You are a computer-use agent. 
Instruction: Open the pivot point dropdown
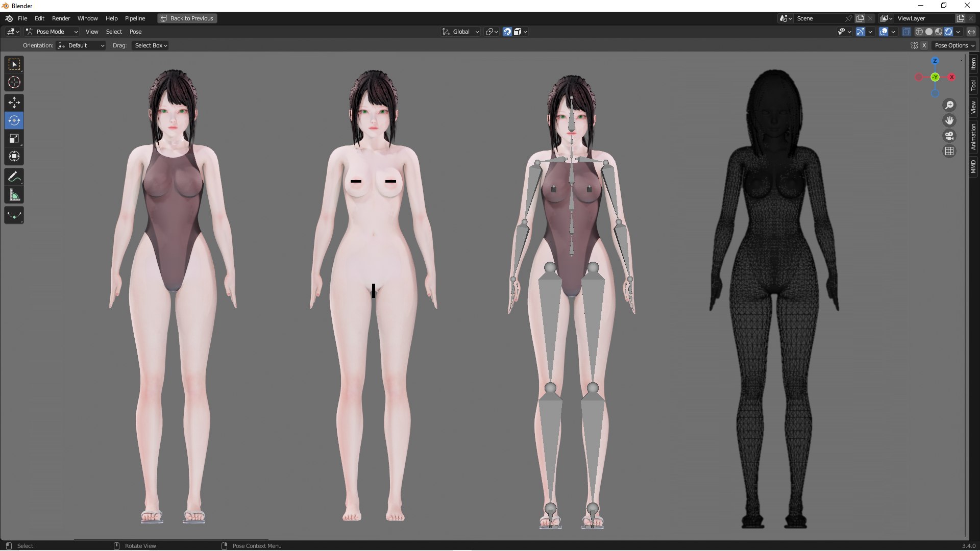492,32
